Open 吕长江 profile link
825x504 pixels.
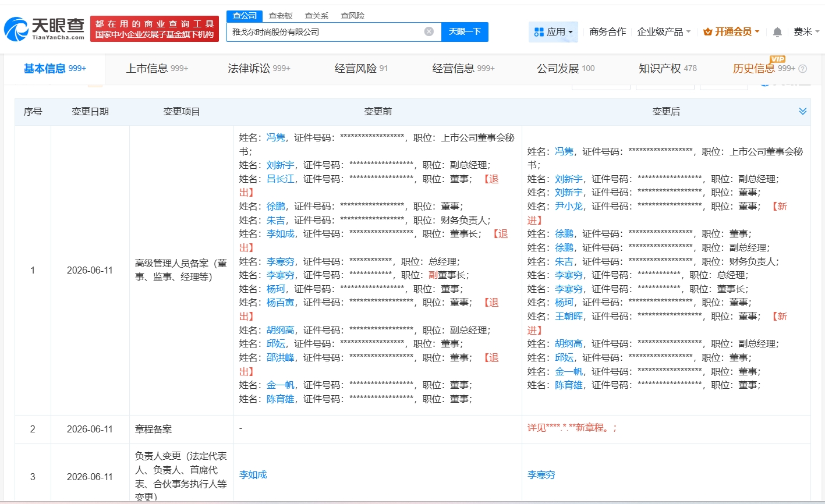(x=281, y=179)
